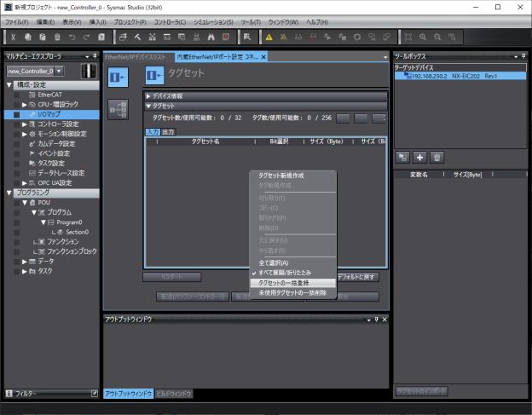Click the yellow warning triangle toolbar icon
Screen dimensions: 532x415
pos(269,37)
